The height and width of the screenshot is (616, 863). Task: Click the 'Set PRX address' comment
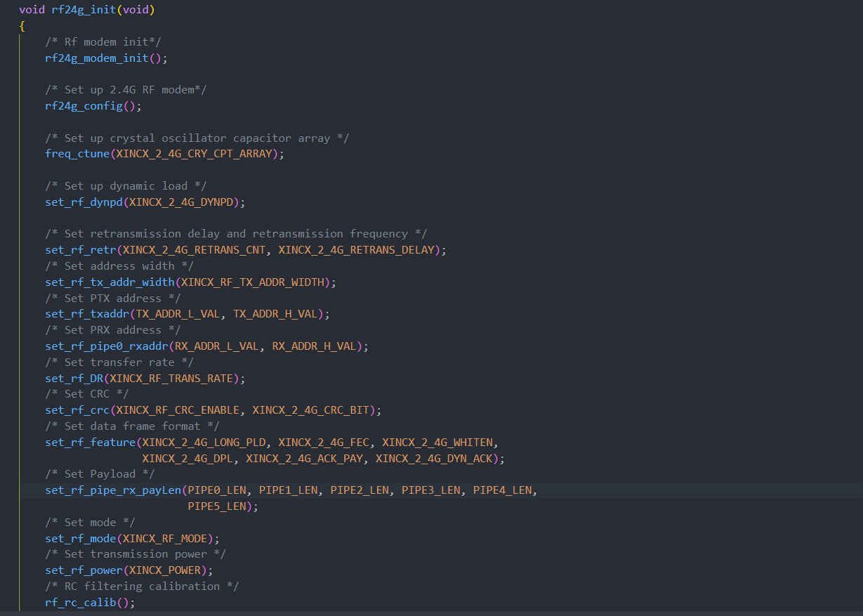pyautogui.click(x=113, y=330)
